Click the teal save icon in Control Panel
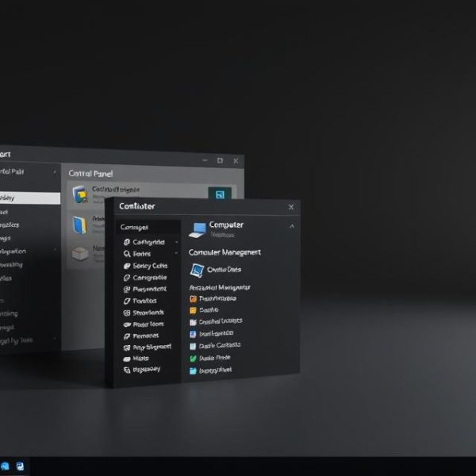Screen dimensions: 476x476 pos(219,194)
